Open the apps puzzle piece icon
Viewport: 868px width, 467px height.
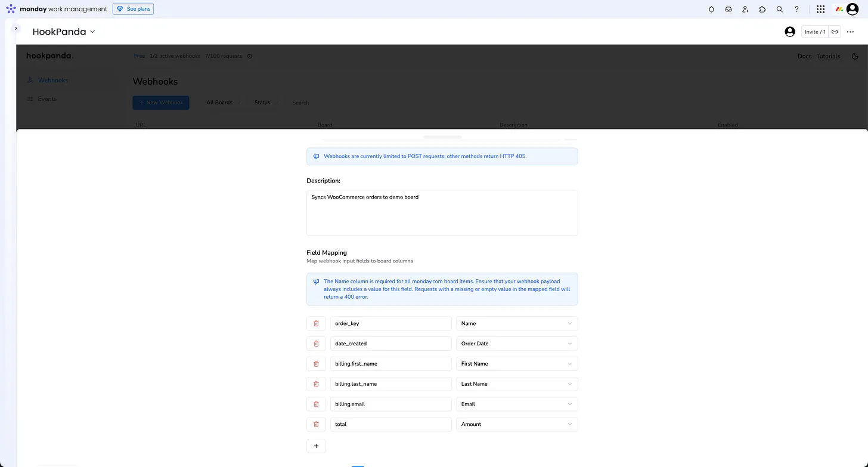[762, 9]
